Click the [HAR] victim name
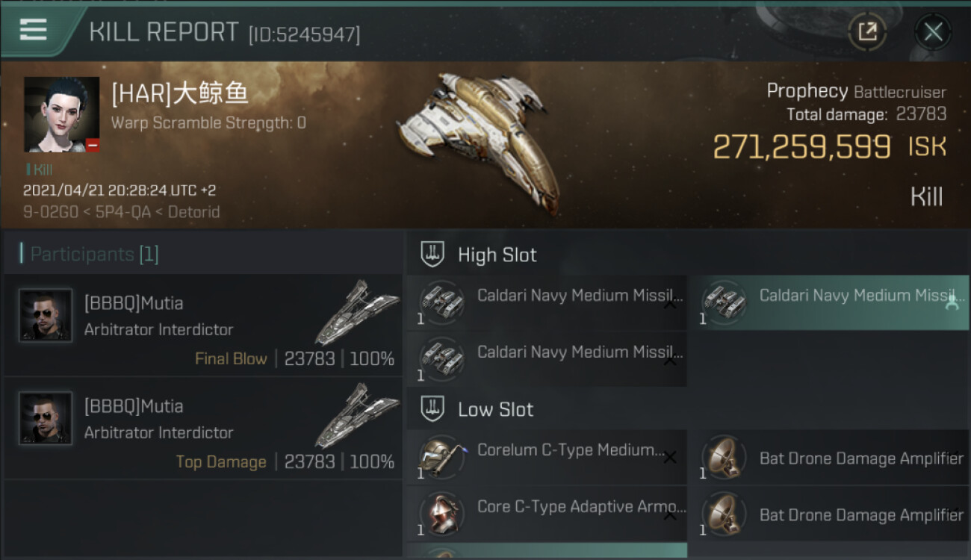The width and height of the screenshot is (971, 560). [x=180, y=94]
